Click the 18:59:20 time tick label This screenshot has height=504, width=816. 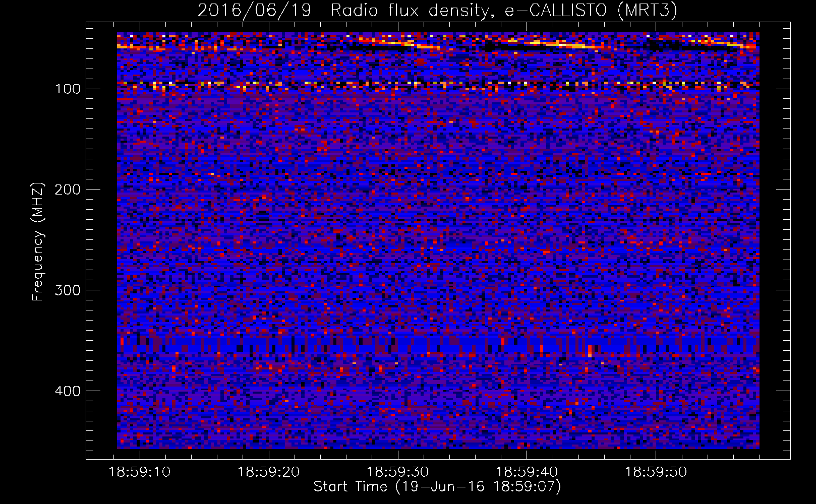(x=269, y=472)
